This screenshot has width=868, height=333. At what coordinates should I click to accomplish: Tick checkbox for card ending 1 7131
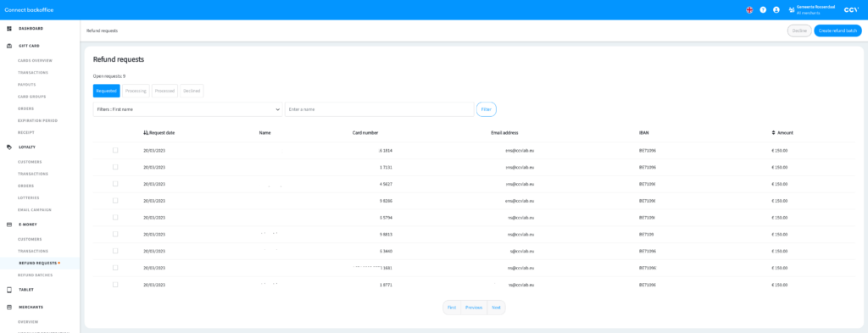(x=115, y=166)
